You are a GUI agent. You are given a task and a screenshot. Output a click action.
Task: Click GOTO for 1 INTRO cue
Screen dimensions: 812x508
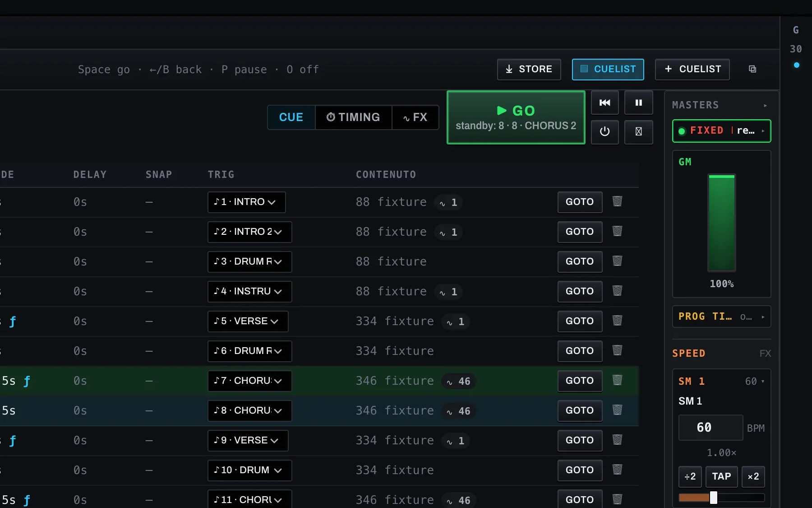click(580, 202)
